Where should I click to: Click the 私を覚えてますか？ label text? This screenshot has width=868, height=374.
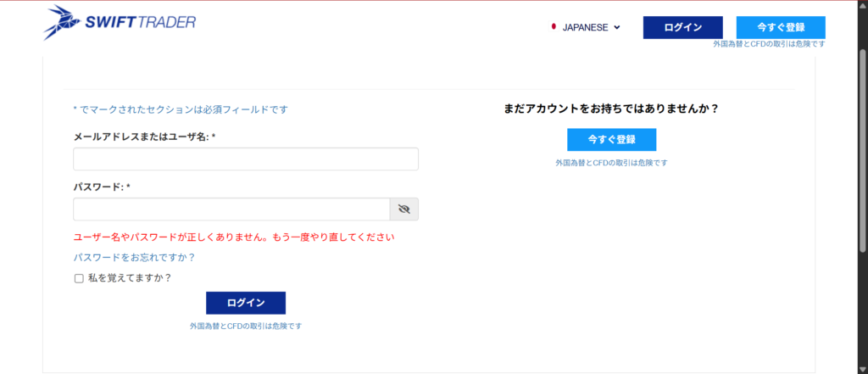click(x=130, y=277)
